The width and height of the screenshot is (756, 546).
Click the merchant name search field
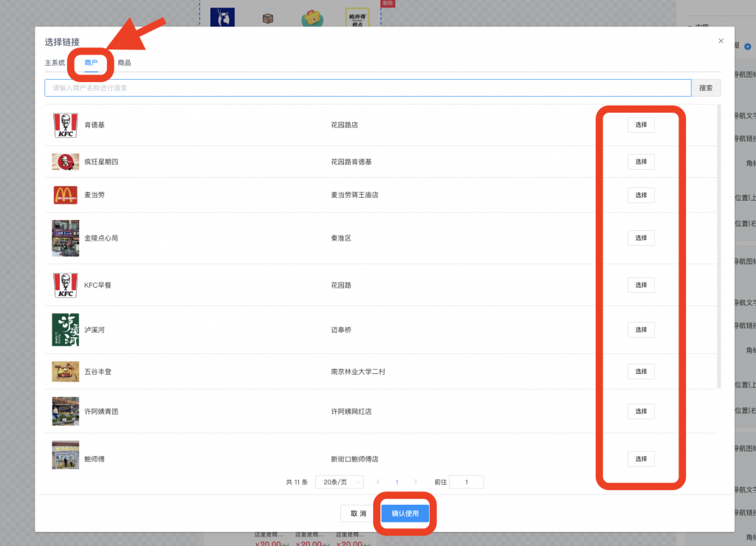coord(368,88)
